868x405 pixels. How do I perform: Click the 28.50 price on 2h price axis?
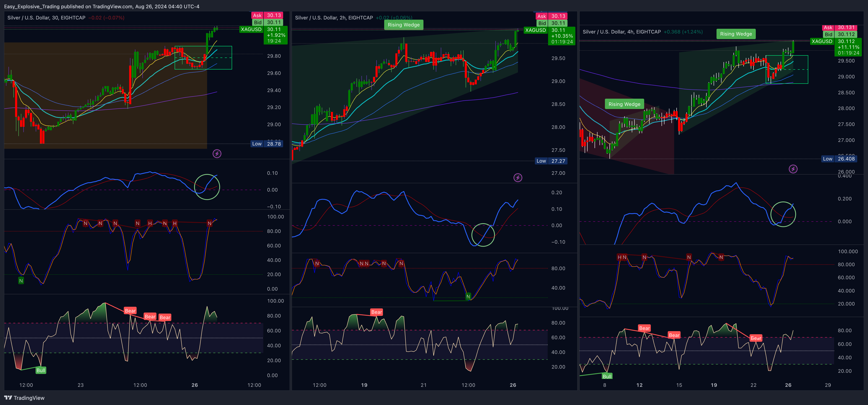[x=558, y=104]
